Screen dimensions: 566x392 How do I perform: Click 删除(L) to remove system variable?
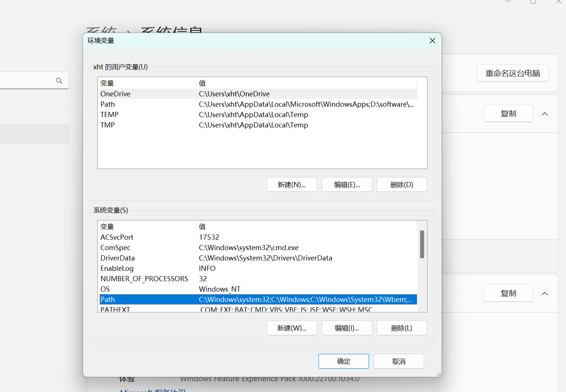[402, 328]
